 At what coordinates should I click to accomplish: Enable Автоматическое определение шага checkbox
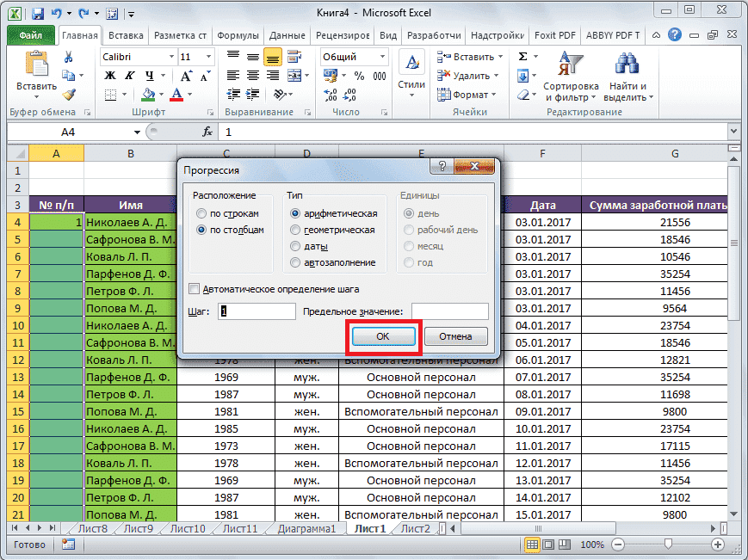194,290
